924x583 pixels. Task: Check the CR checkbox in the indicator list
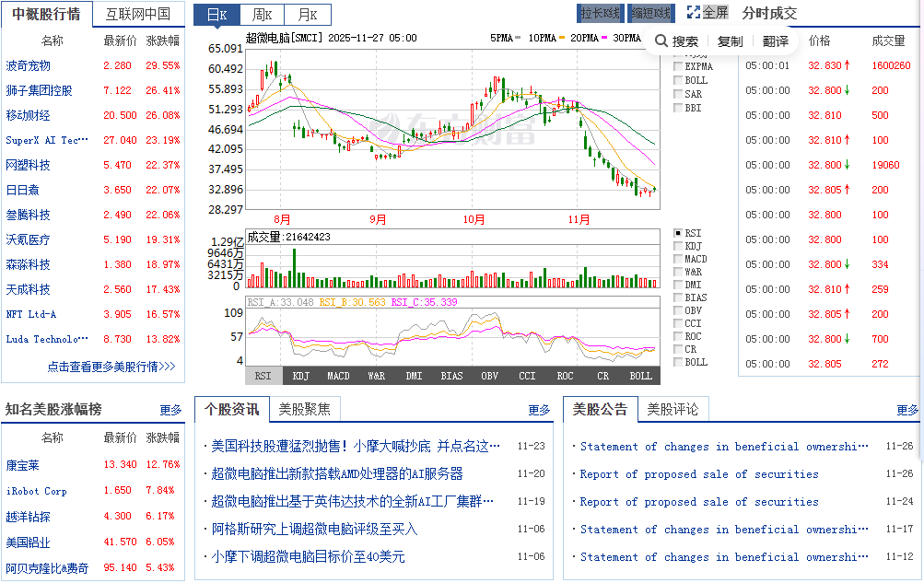point(678,349)
